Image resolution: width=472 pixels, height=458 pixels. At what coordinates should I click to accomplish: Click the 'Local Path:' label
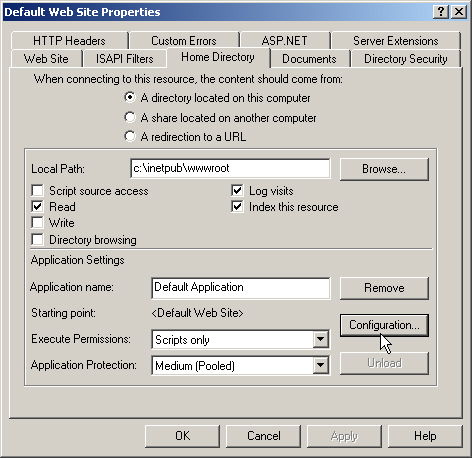pos(58,169)
